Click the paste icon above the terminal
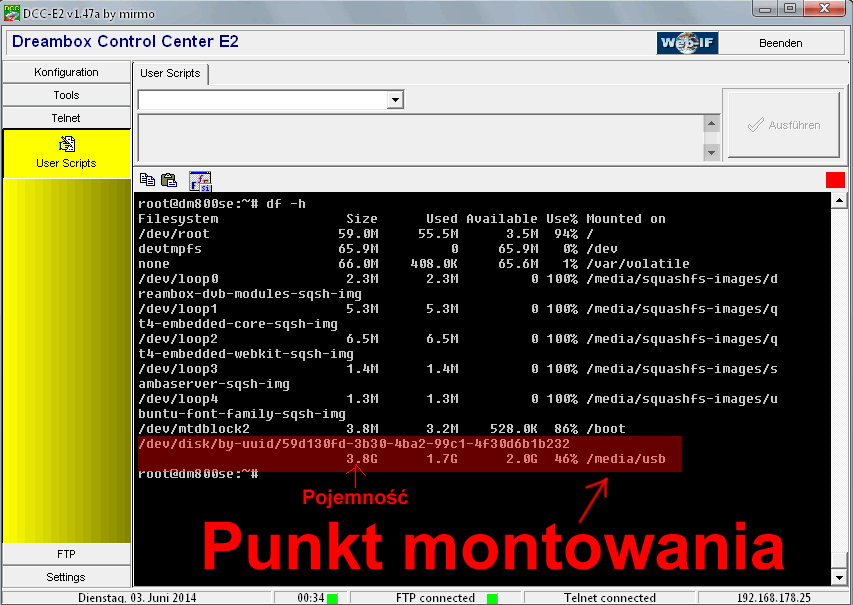Viewport: 853px width, 605px height. tap(169, 180)
